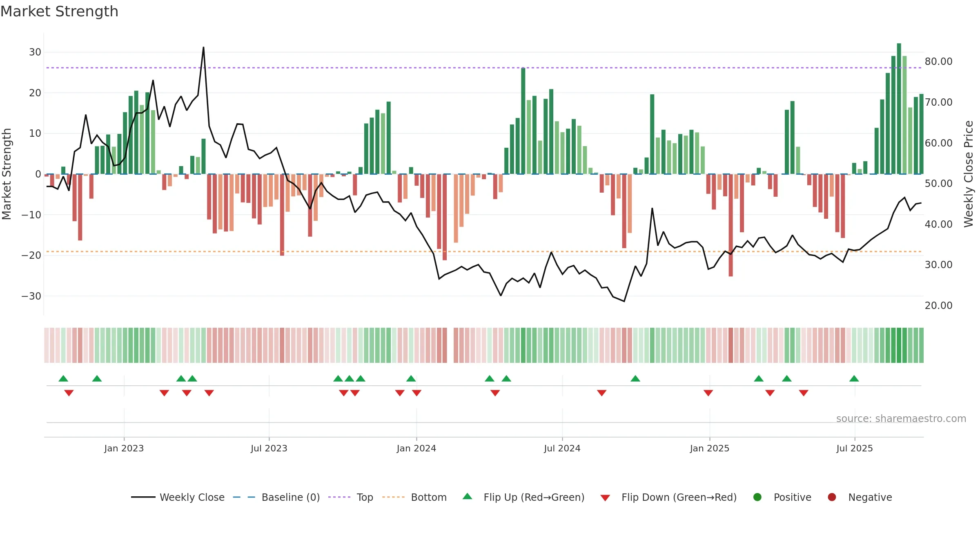Click the red Flip Down marker at Jan 2025

[x=708, y=393]
